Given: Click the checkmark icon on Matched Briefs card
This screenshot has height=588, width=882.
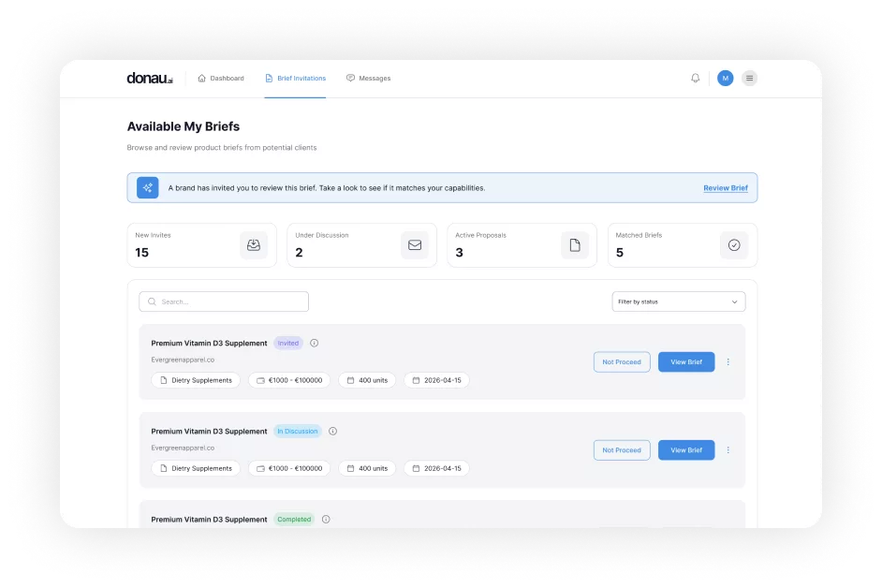Looking at the screenshot, I should 734,244.
